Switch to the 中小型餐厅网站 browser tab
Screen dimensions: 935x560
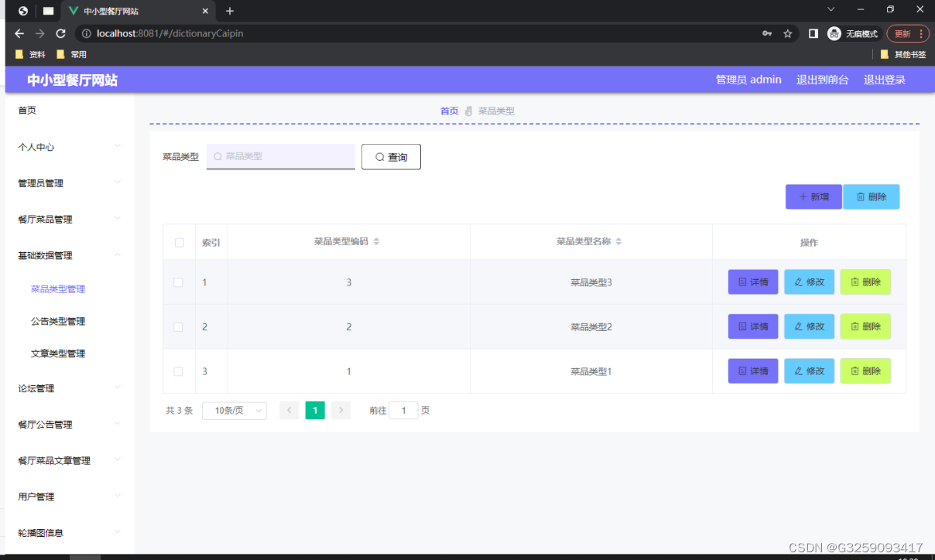138,11
